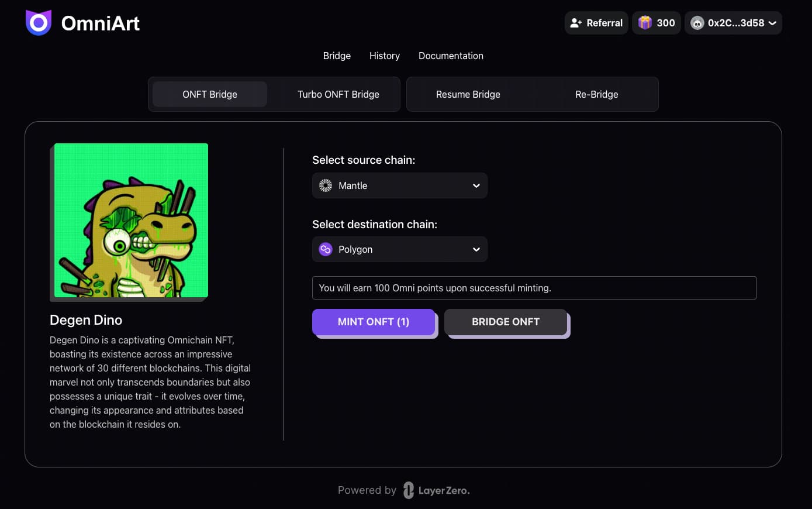Open the gift box points icon
This screenshot has height=509, width=812.
pos(645,23)
